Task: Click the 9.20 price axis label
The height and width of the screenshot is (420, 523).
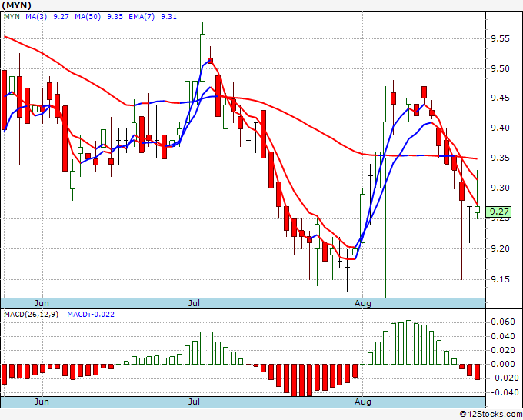Action: pos(501,248)
